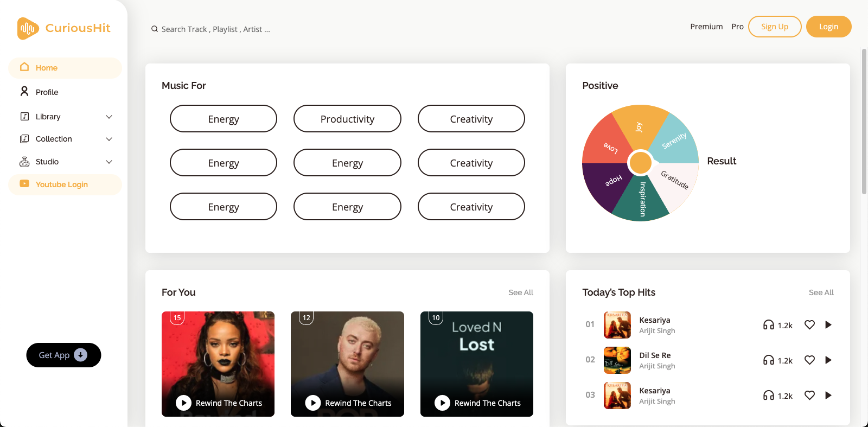
Task: Select Youtube Login in sidebar
Action: coord(61,184)
